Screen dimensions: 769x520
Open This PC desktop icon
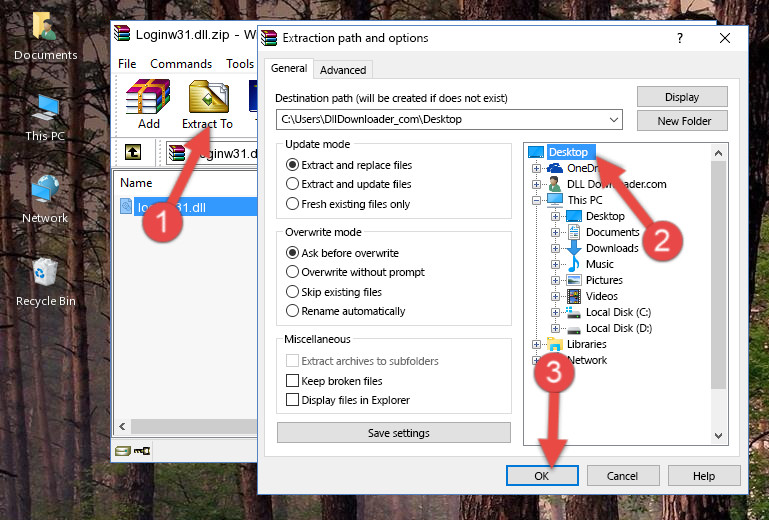[x=45, y=116]
